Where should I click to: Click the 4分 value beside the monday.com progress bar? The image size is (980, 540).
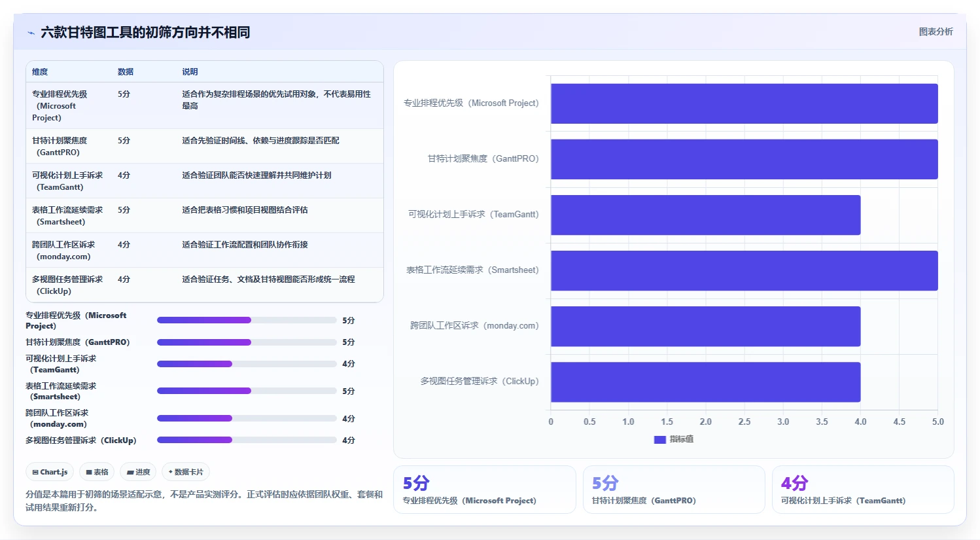[x=349, y=419]
